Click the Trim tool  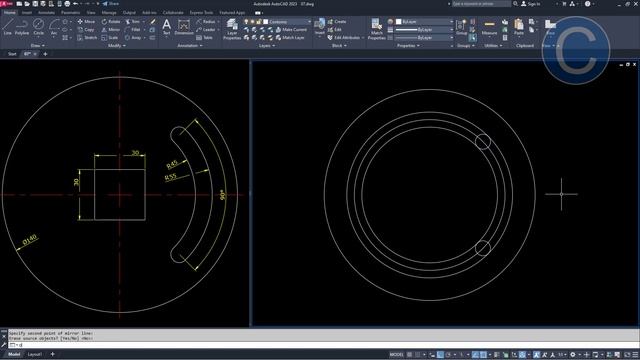133,21
